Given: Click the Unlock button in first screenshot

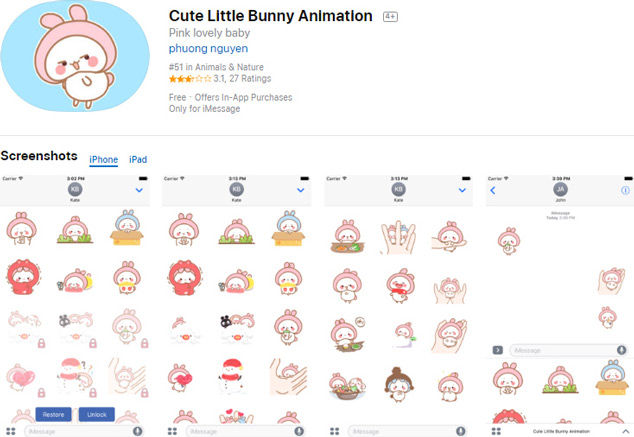Looking at the screenshot, I should click(97, 414).
